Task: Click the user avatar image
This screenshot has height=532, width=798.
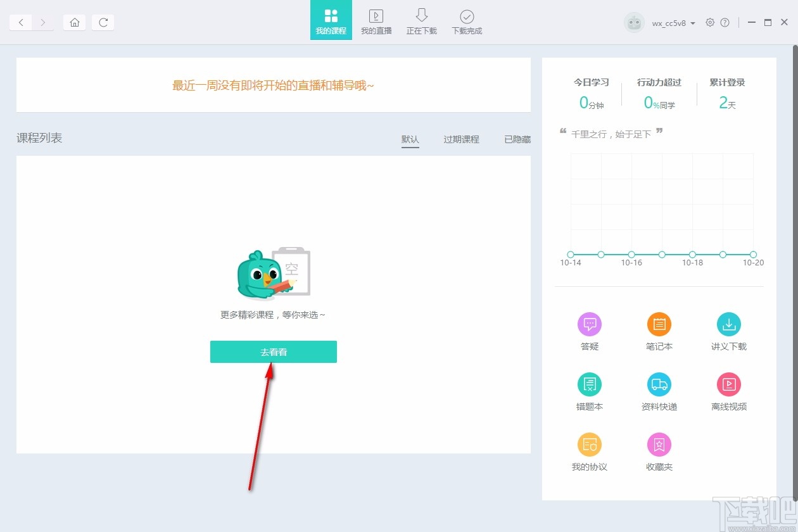Action: click(x=634, y=22)
